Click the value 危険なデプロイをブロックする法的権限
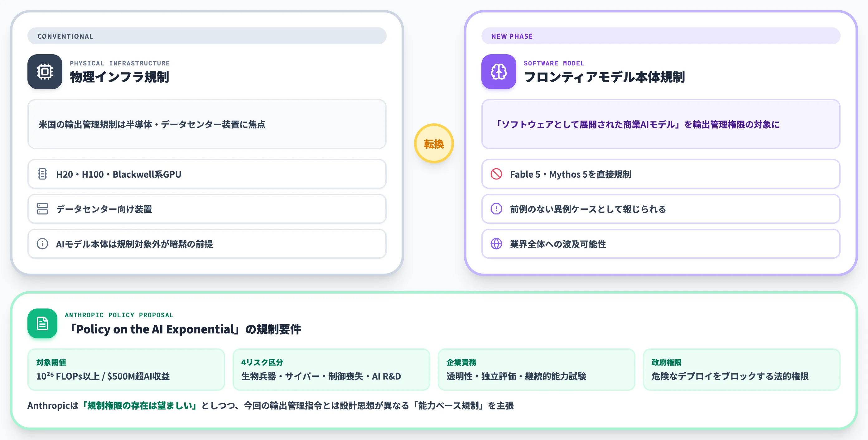 point(730,376)
